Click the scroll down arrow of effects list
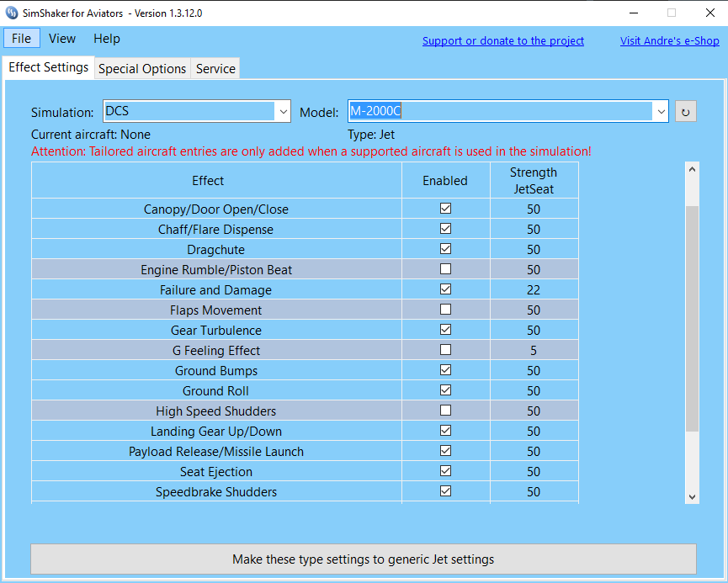Image resolution: width=728 pixels, height=583 pixels. click(x=692, y=496)
